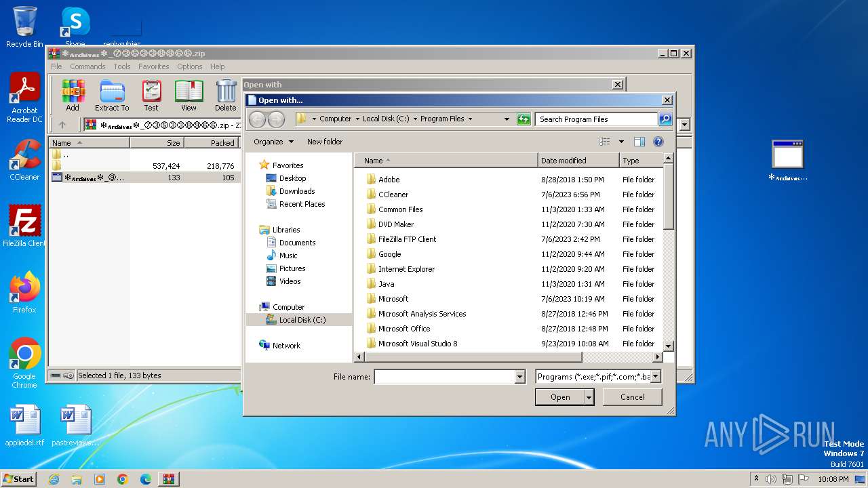The width and height of the screenshot is (868, 488).
Task: Expand Local Disk (C:) breadcrumb arrow
Action: (x=415, y=119)
